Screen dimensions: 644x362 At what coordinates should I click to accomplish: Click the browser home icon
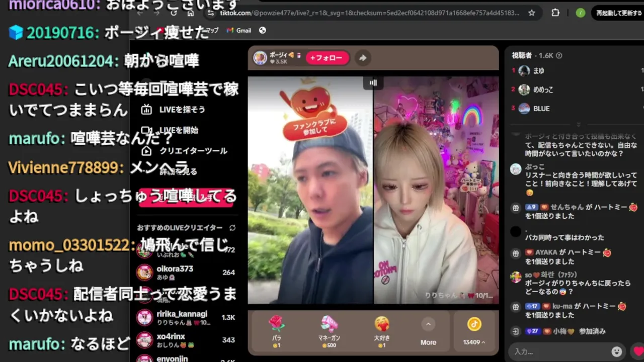tap(190, 13)
